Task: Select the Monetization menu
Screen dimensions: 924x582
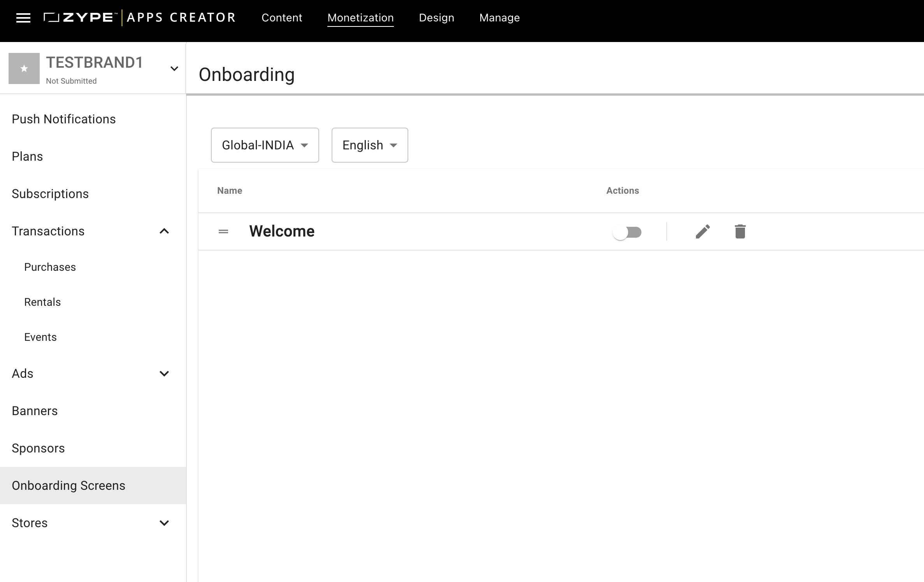Action: click(x=360, y=18)
